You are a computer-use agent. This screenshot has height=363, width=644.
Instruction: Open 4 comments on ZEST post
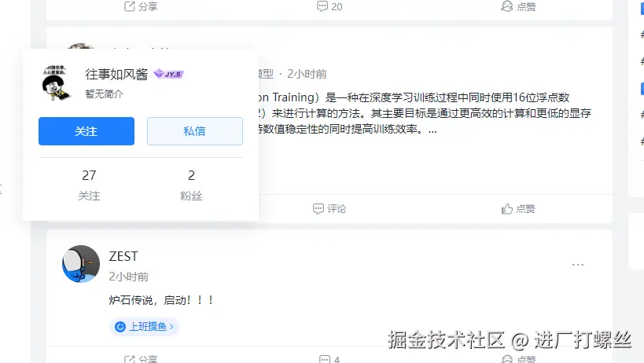329,359
